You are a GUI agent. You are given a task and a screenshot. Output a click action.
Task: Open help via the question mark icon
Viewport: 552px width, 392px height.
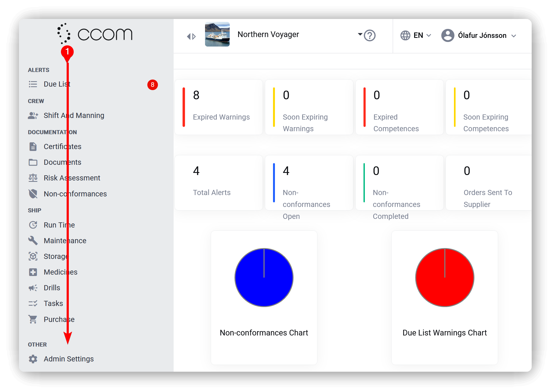[x=369, y=35]
